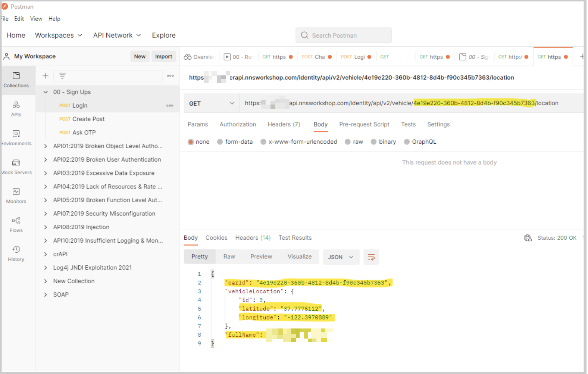Click the wrap lines icon in response toolbar
The height and width of the screenshot is (374, 588).
point(371,257)
